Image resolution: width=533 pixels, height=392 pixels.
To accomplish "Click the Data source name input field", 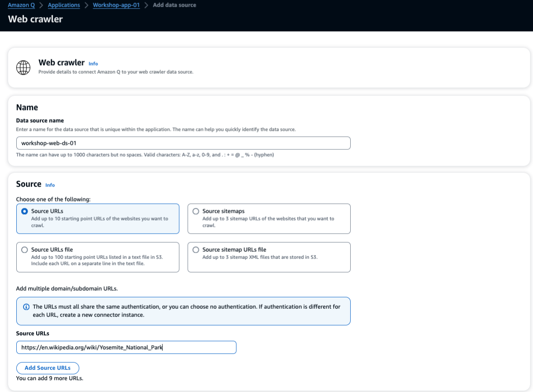I will click(x=183, y=143).
